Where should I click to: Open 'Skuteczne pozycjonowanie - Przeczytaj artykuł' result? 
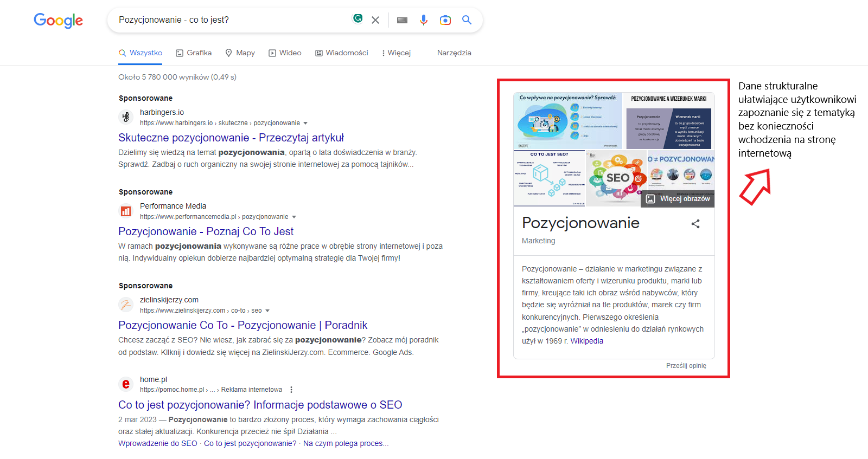(231, 138)
